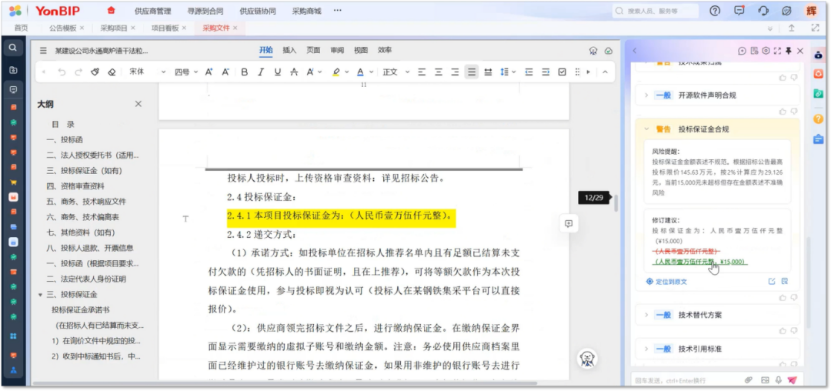Toggle strikethrough formatting
831x391 pixels.
click(294, 72)
